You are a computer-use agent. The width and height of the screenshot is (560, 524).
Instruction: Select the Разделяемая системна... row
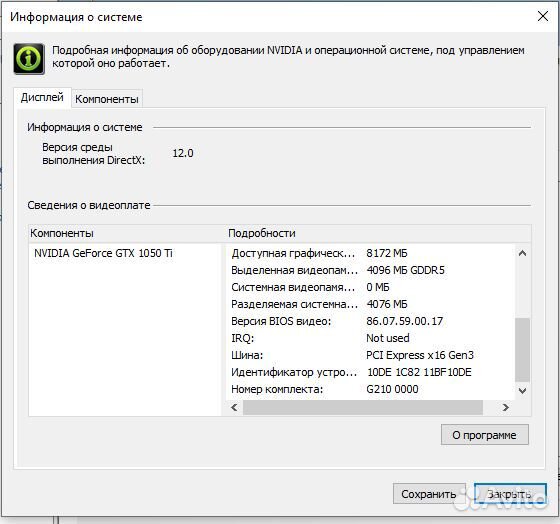371,304
